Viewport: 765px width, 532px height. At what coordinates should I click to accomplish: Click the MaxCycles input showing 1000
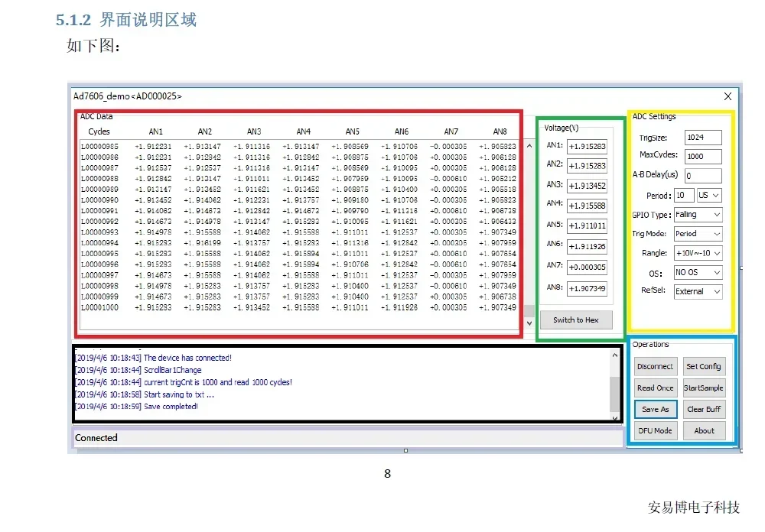point(702,156)
